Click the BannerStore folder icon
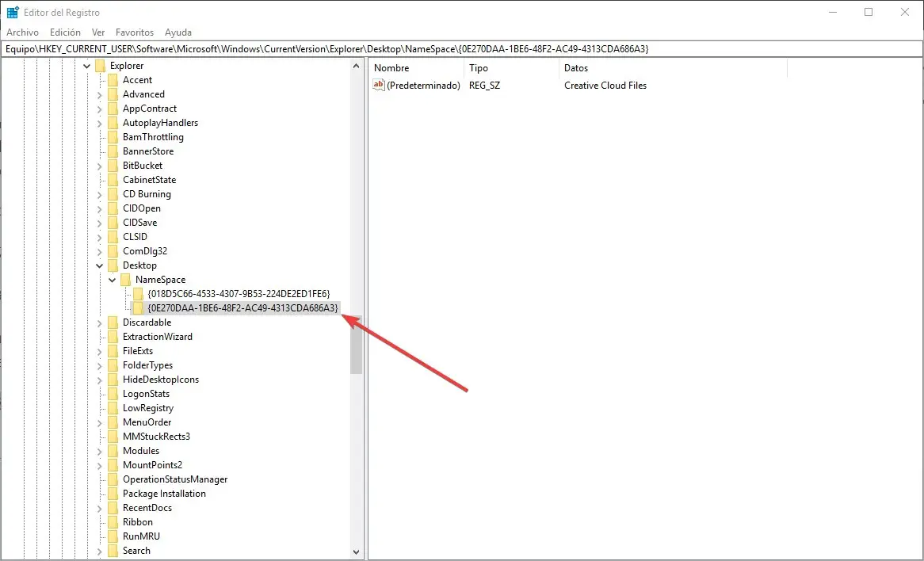This screenshot has width=924, height=561. 113,151
